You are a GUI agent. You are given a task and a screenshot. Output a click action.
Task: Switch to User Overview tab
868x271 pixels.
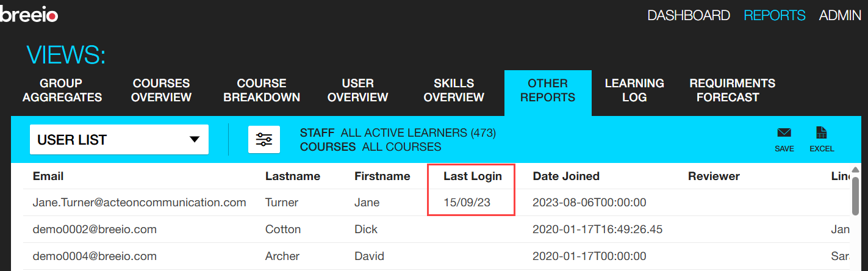pyautogui.click(x=357, y=90)
